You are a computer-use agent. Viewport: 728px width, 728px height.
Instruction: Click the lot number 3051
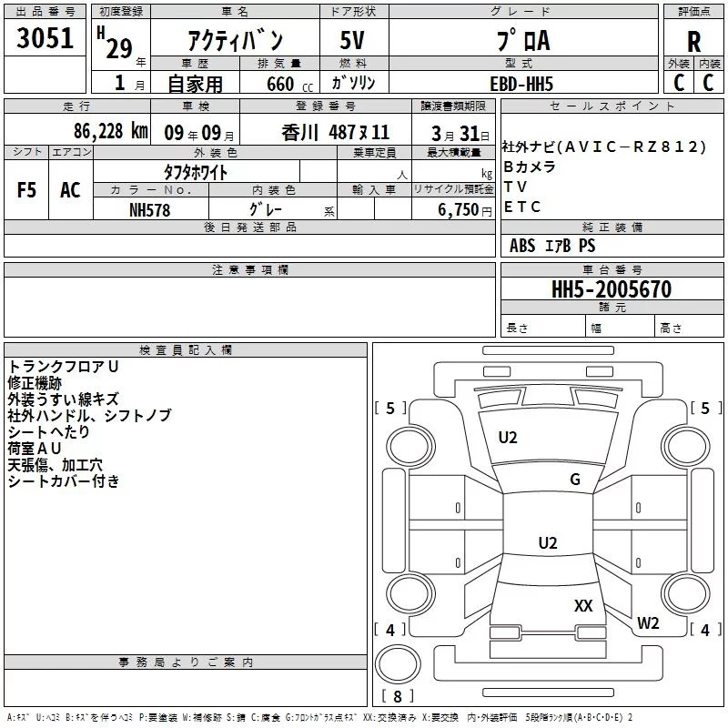[45, 39]
